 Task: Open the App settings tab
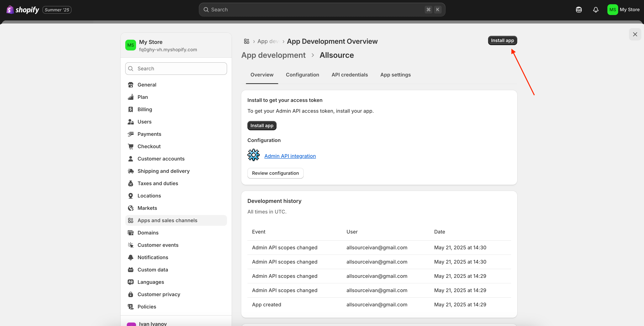coord(395,75)
